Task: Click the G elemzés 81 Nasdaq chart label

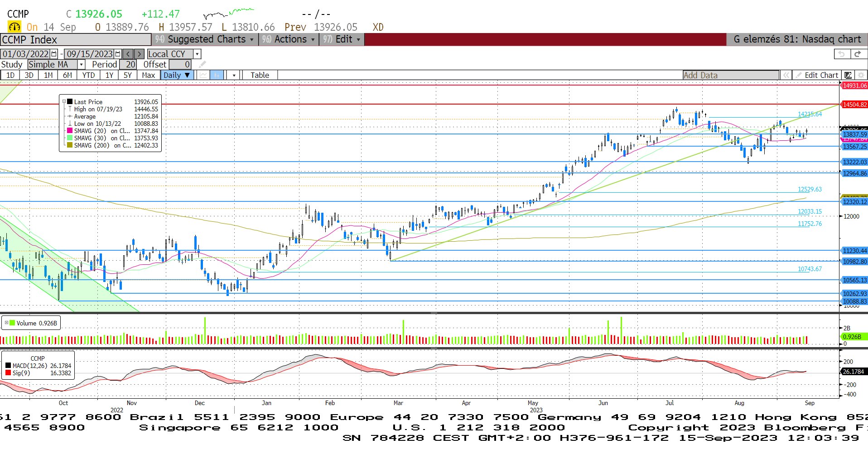Action: [x=797, y=39]
